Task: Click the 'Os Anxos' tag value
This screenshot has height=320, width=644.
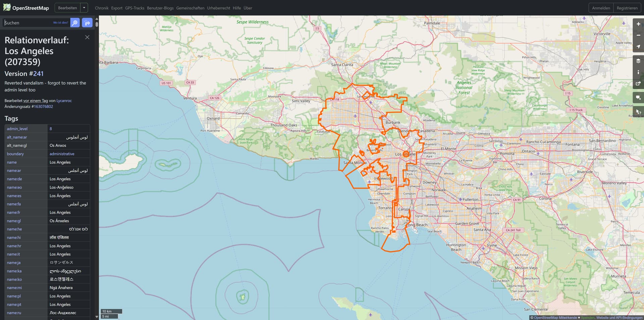Action: [x=58, y=145]
